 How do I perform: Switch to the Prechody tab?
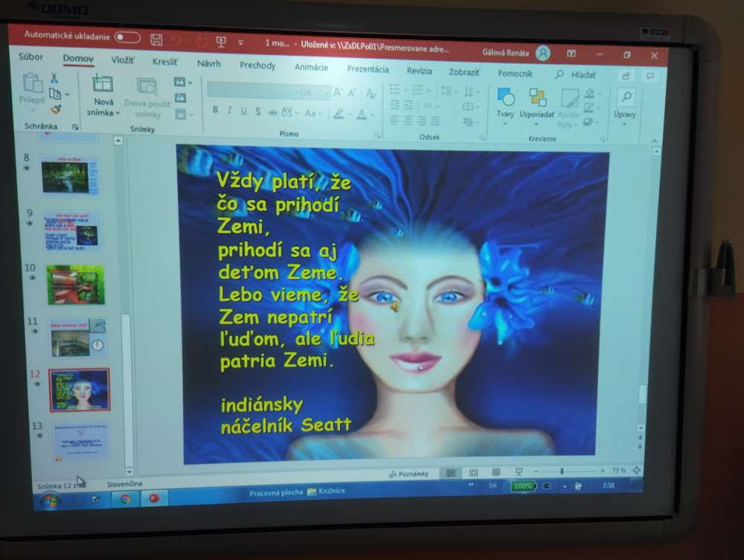[257, 65]
